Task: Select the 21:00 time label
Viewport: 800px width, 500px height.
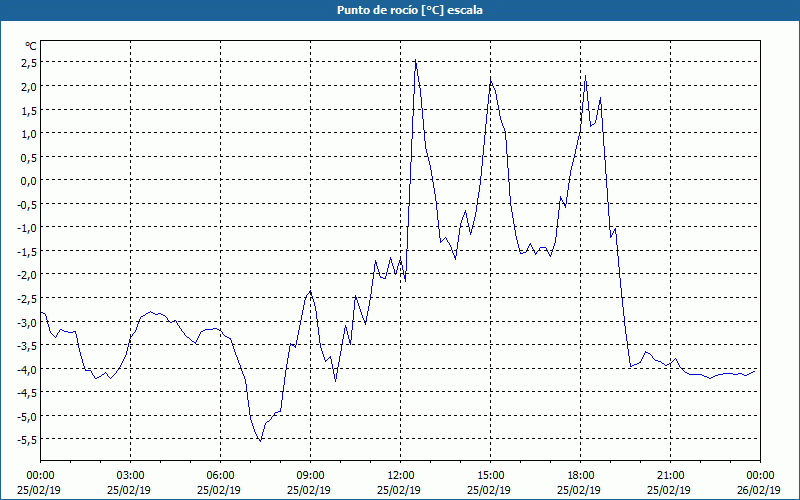Action: click(670, 476)
